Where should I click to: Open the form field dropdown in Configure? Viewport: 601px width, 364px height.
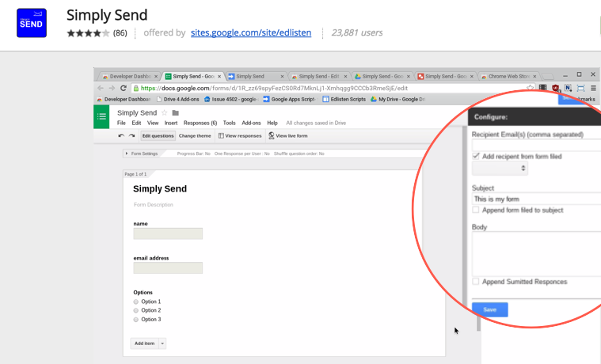coord(500,169)
